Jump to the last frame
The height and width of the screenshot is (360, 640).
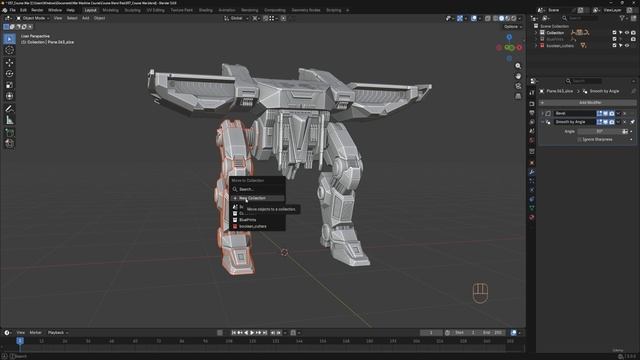[264, 333]
